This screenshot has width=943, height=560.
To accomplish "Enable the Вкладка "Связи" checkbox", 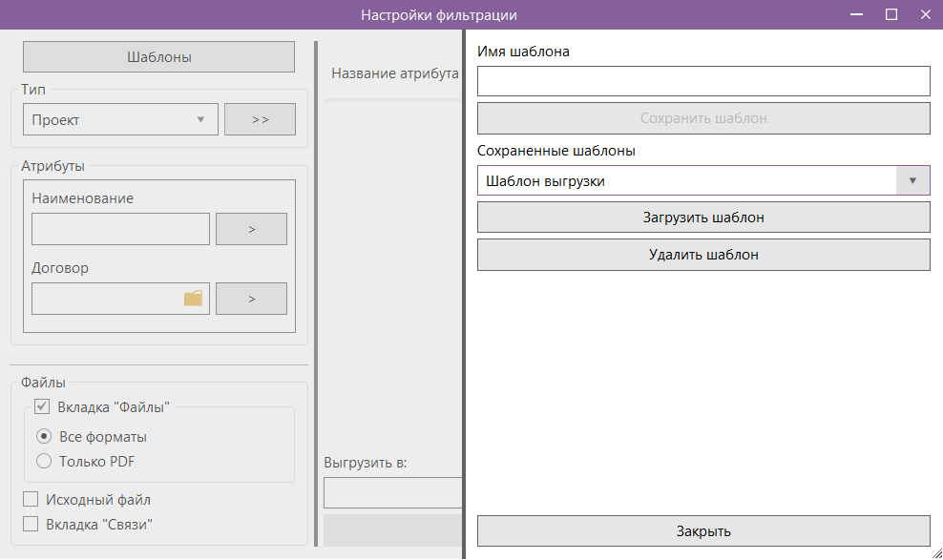I will (31, 524).
